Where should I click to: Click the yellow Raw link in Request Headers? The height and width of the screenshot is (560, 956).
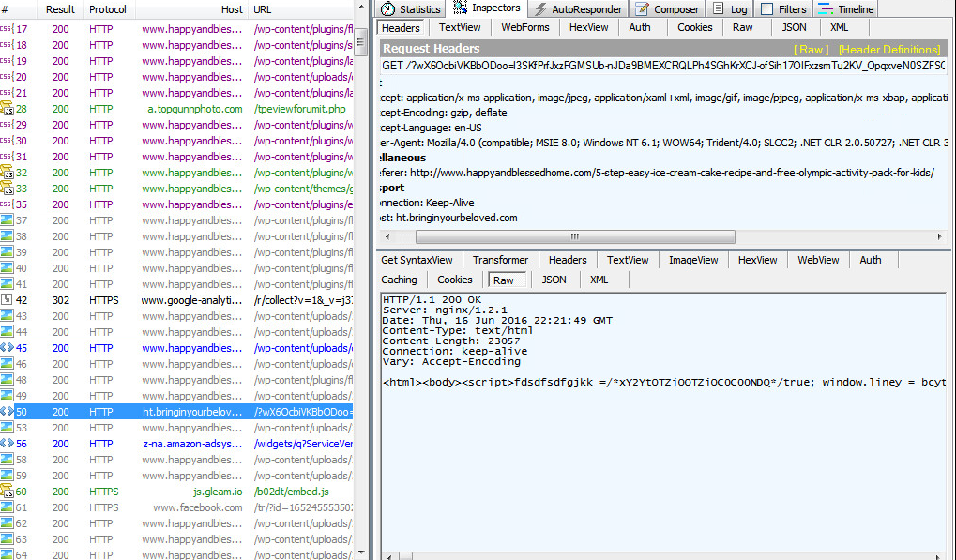[811, 49]
